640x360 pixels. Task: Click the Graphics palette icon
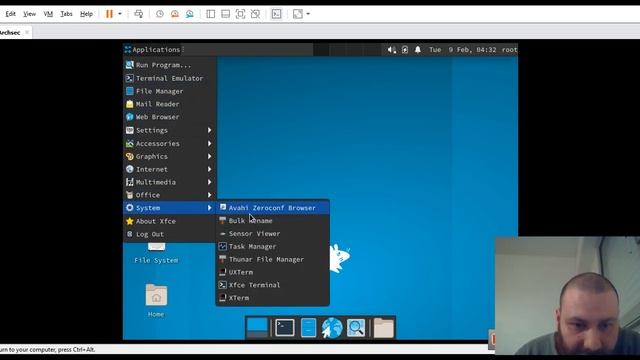130,156
